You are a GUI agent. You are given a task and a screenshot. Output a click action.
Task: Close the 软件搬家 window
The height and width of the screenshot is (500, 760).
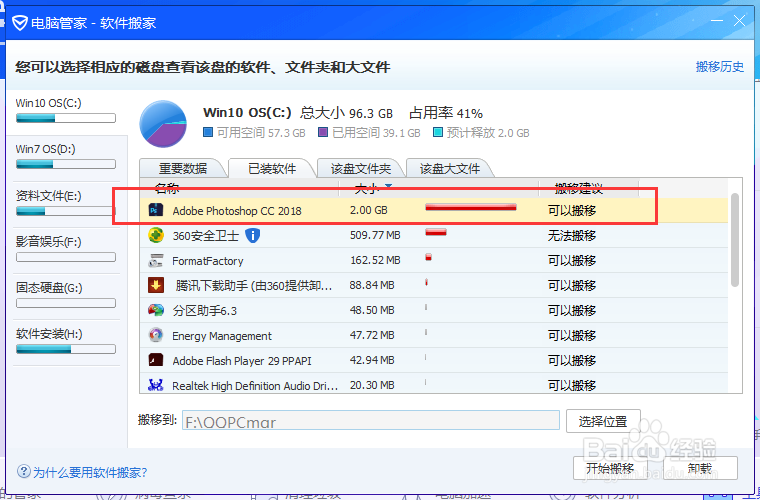[739, 21]
